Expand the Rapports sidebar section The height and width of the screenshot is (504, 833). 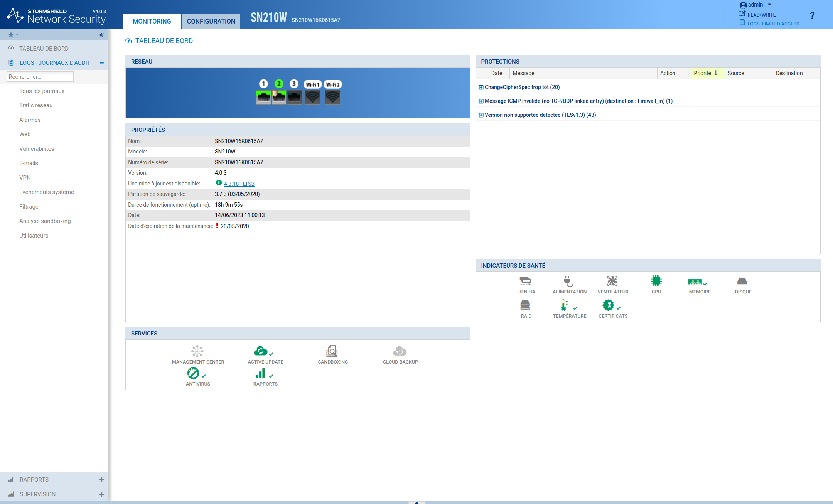(101, 480)
